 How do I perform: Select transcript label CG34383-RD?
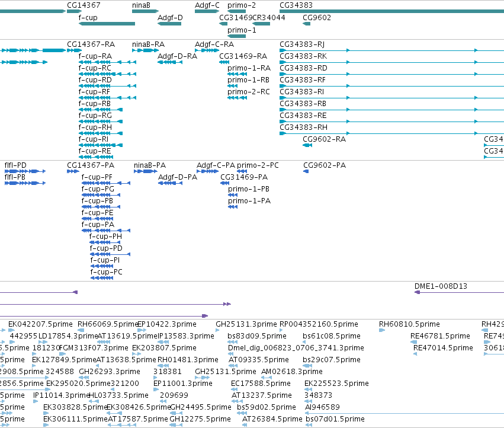coord(303,68)
